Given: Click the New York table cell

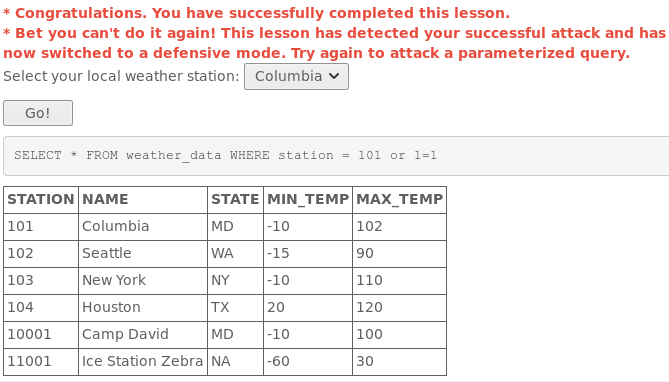Looking at the screenshot, I should 143,280.
